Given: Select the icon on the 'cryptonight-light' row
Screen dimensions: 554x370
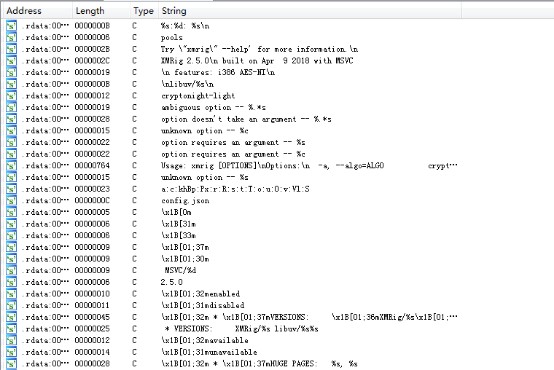Looking at the screenshot, I should click(x=11, y=96).
